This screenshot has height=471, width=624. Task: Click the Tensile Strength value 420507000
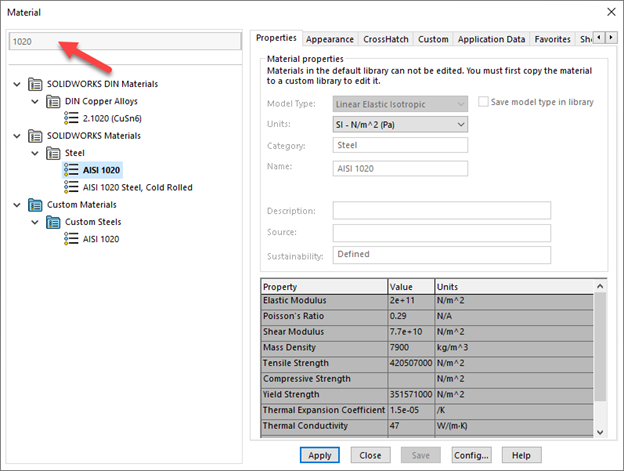(411, 363)
